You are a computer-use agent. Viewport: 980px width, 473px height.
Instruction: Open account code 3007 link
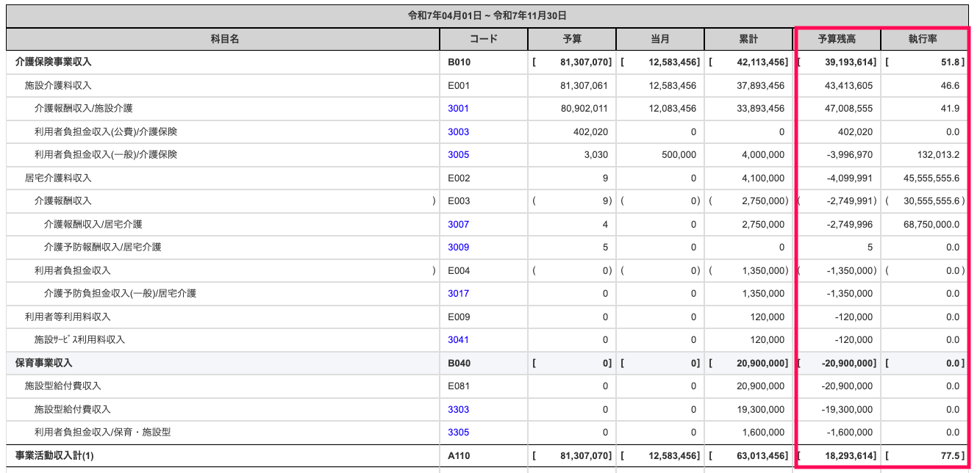458,224
